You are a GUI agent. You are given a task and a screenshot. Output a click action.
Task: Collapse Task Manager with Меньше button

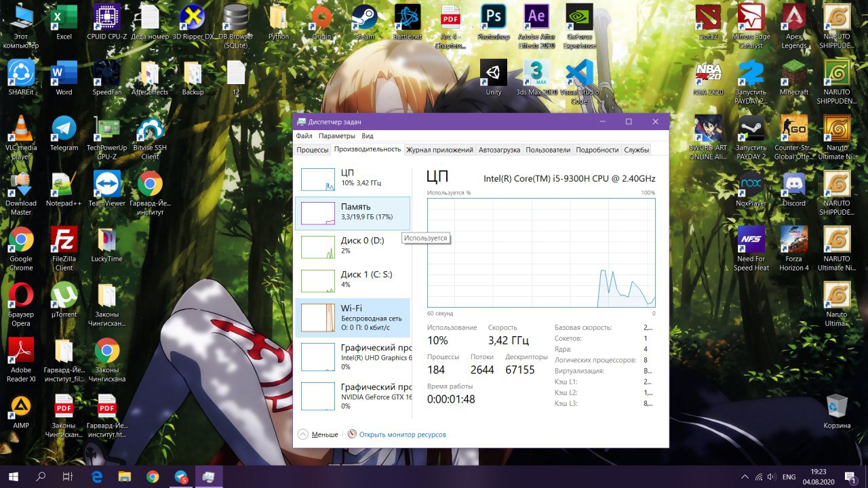[318, 434]
